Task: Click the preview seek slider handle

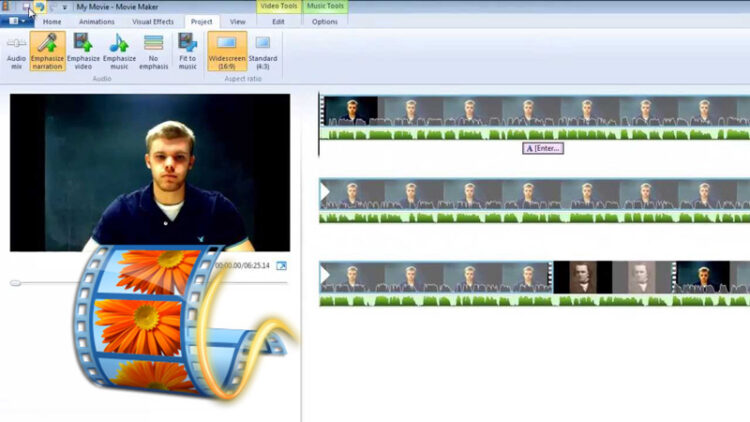Action: coord(15,283)
